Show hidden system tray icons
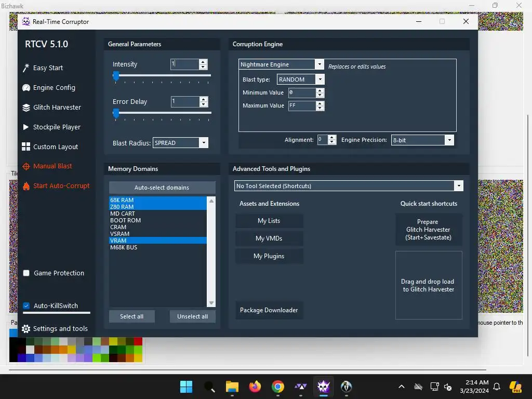This screenshot has height=399, width=532. [402, 387]
